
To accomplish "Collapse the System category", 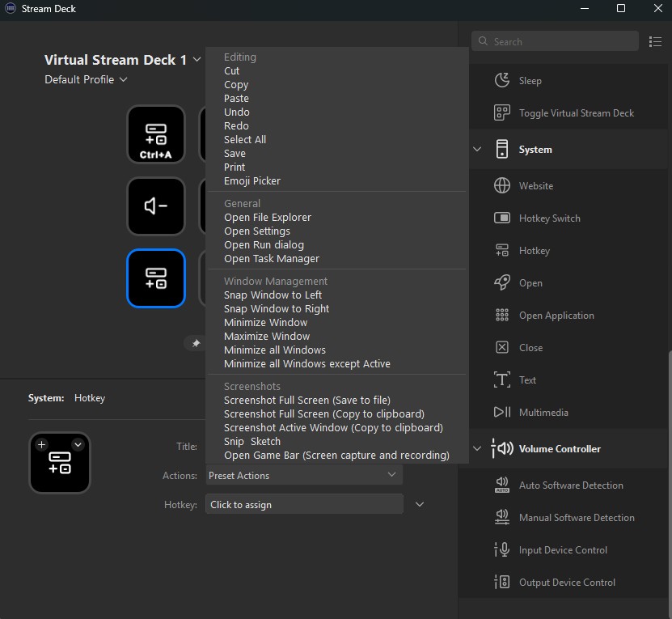I will click(x=477, y=150).
